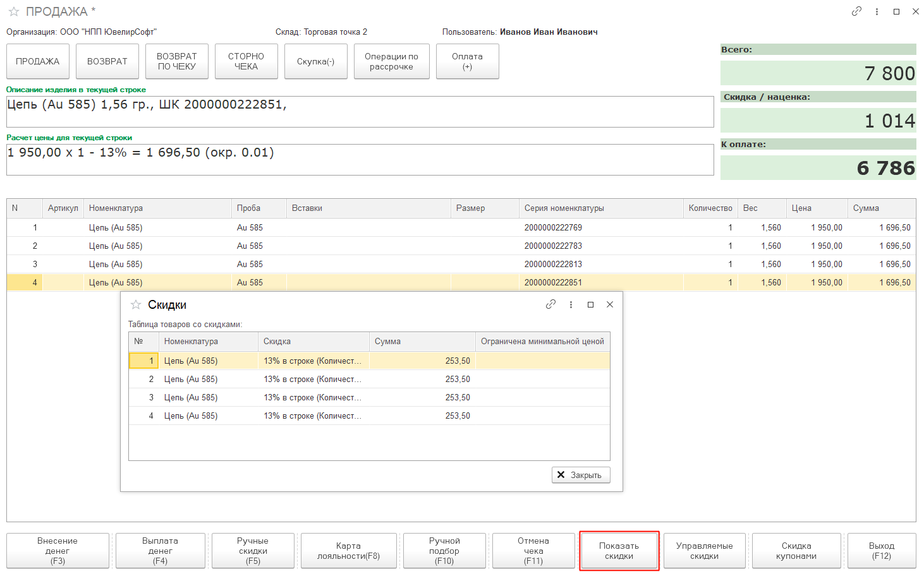Click Ограничена минимальной ценой column header
Image resolution: width=924 pixels, height=574 pixels.
point(542,342)
